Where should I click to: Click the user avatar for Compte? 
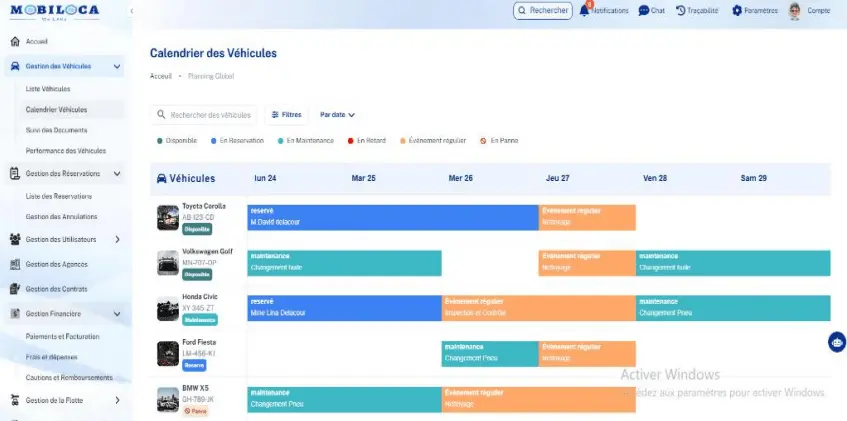pos(794,11)
